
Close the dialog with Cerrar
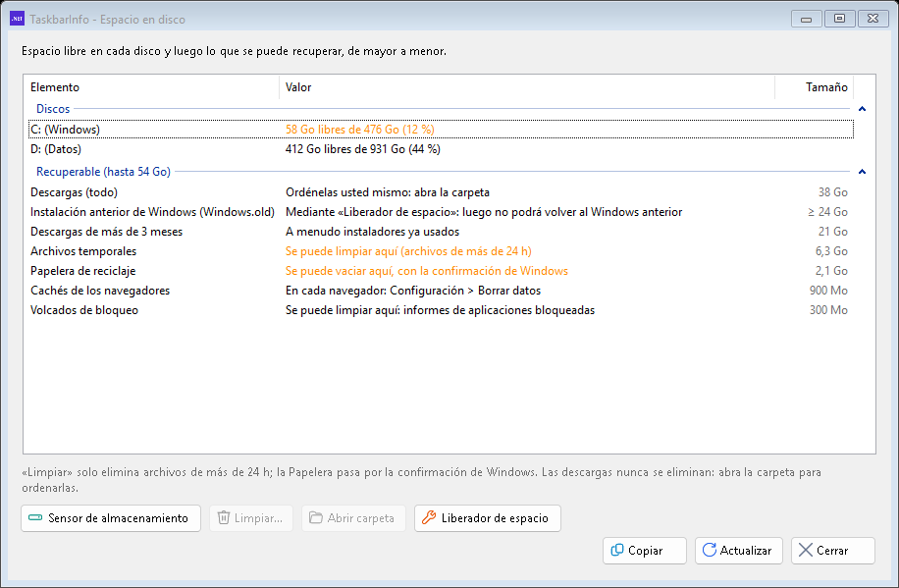click(x=833, y=550)
